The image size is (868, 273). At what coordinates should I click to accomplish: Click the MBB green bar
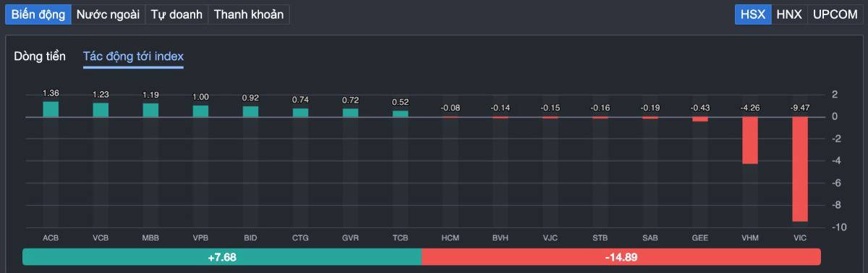point(150,110)
